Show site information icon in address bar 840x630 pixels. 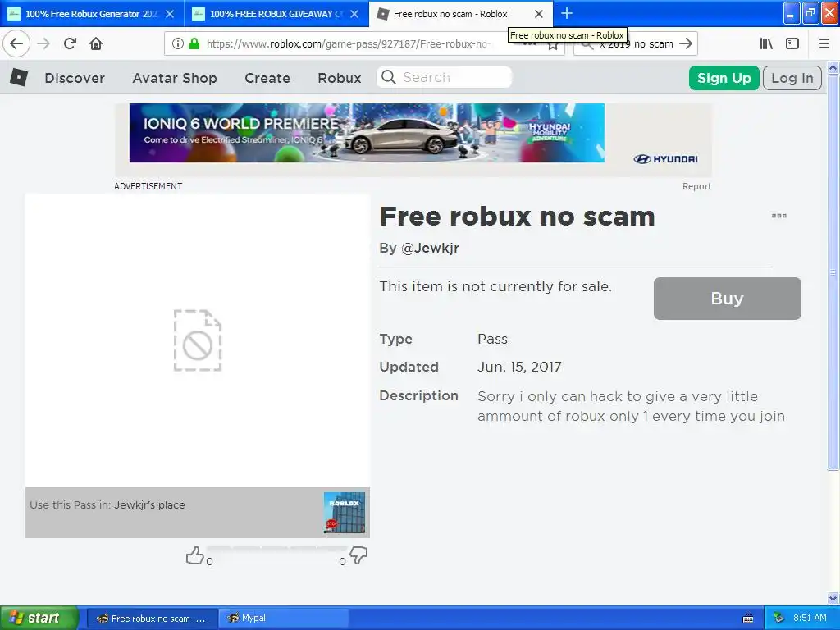(178, 44)
